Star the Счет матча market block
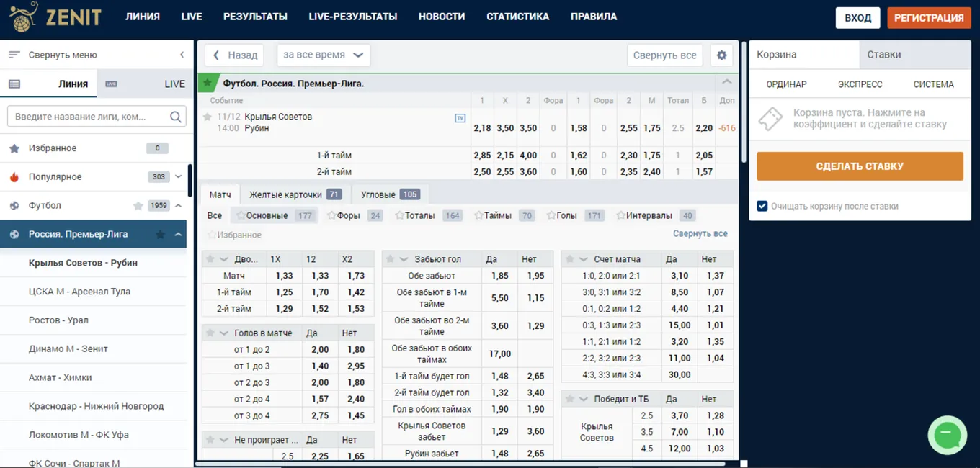This screenshot has height=468, width=980. (570, 259)
